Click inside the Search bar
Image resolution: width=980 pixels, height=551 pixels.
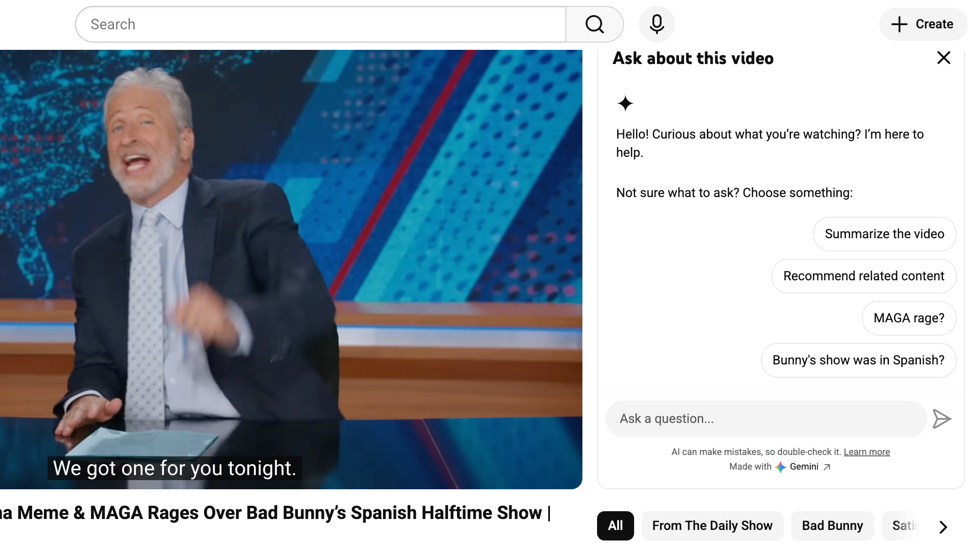[x=320, y=24]
